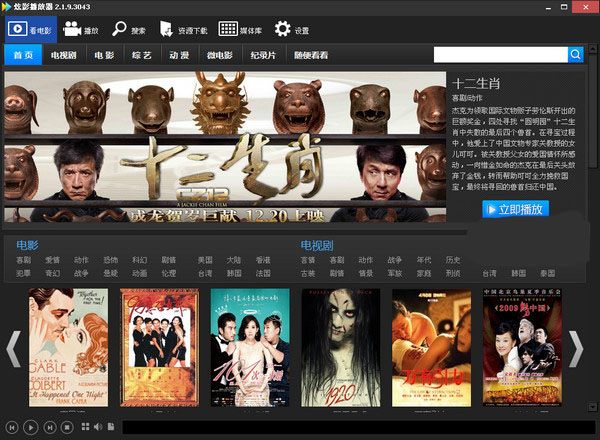Click the stop playback button
Screen dimensions: 600x440
(x=67, y=427)
